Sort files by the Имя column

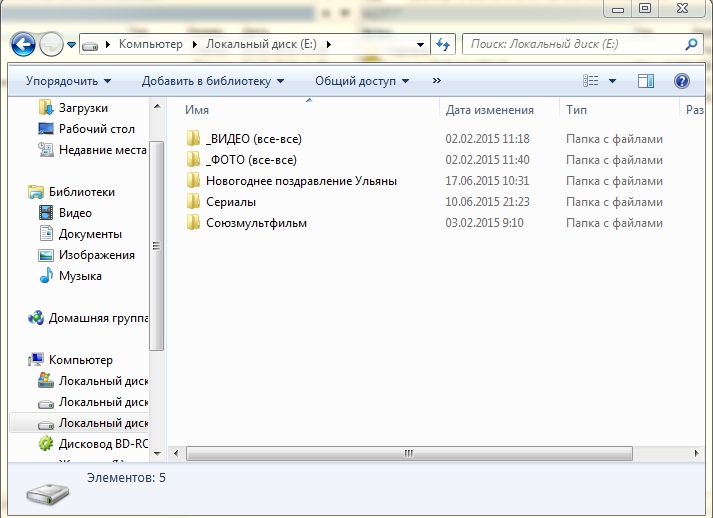[197, 110]
